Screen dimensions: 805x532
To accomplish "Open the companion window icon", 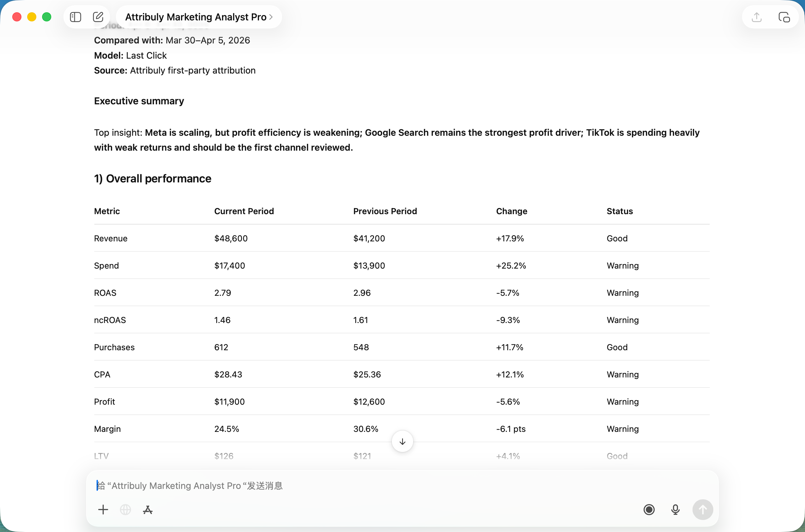I will pyautogui.click(x=784, y=17).
